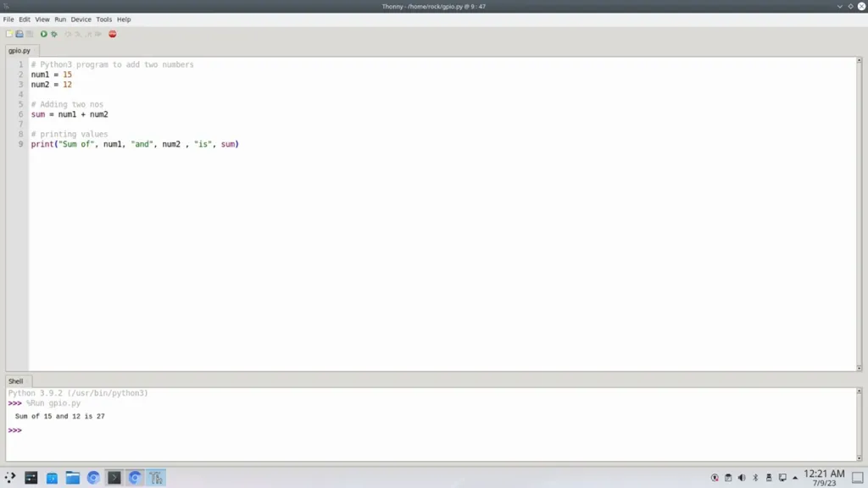
Task: Open the blue software store taskbar icon
Action: [52, 478]
